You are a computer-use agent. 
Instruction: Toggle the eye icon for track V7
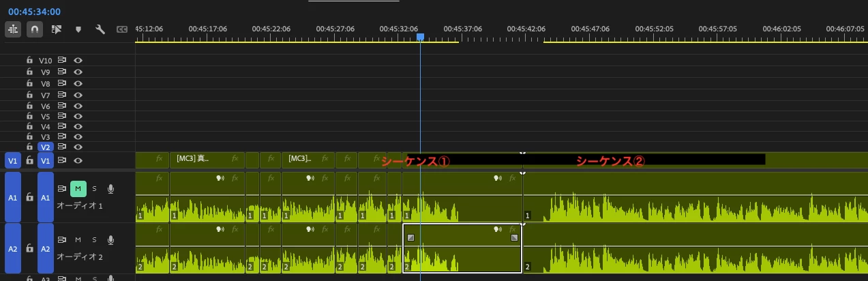tap(78, 95)
